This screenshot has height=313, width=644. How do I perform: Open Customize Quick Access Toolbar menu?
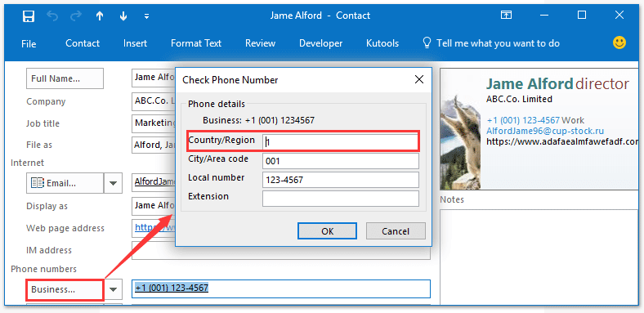[146, 16]
